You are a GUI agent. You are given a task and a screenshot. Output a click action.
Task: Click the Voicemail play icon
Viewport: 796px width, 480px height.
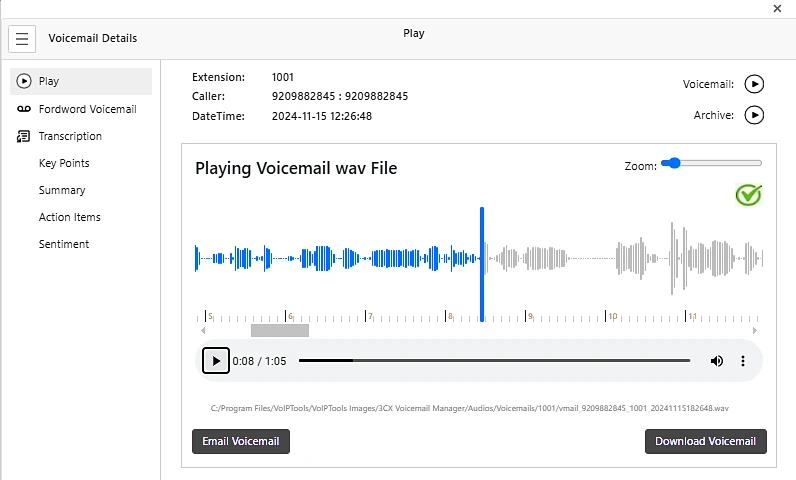tap(754, 84)
